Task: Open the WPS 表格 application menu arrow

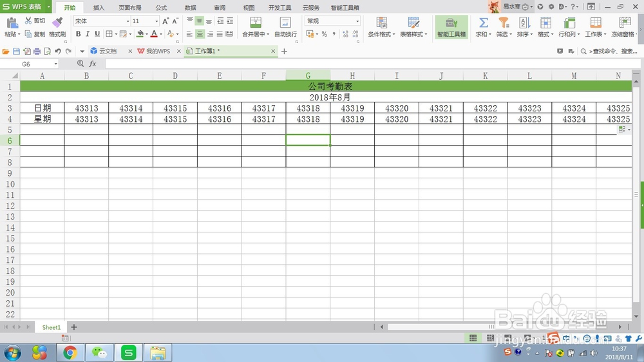Action: tap(48, 6)
